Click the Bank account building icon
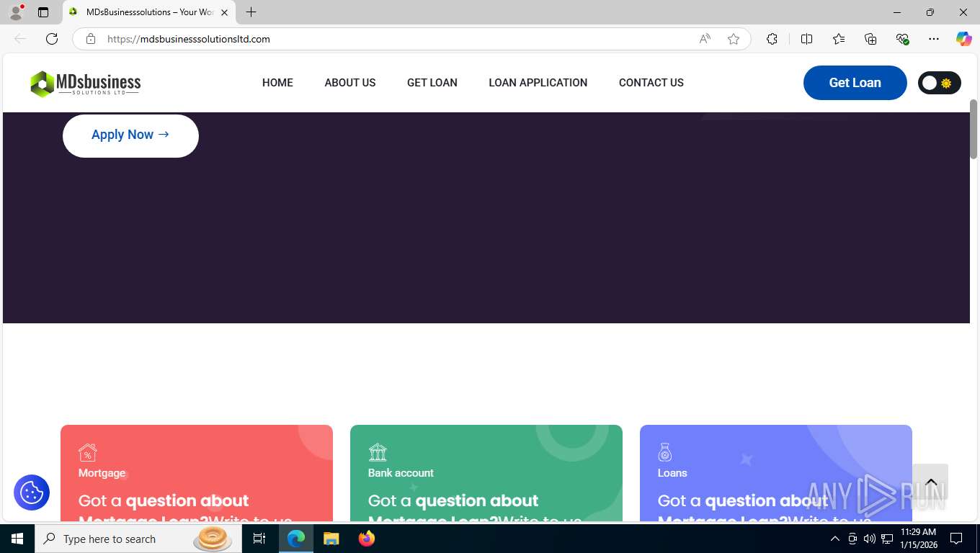This screenshot has width=980, height=553. click(x=378, y=452)
